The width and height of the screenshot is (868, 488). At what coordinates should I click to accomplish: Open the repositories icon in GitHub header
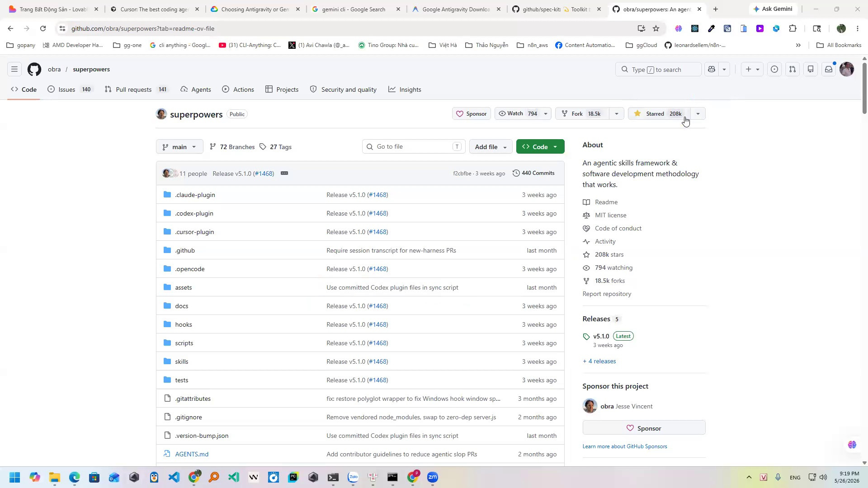pos(811,70)
